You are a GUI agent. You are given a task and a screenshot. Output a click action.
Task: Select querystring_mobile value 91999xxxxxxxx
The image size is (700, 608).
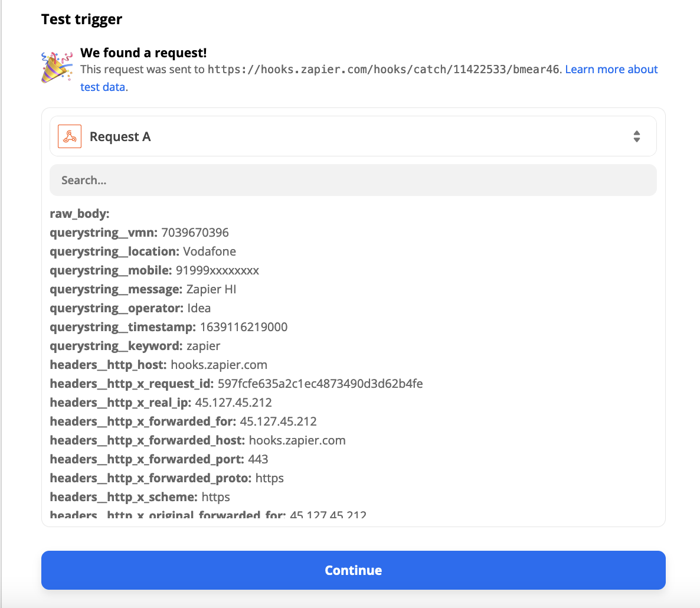click(x=217, y=270)
